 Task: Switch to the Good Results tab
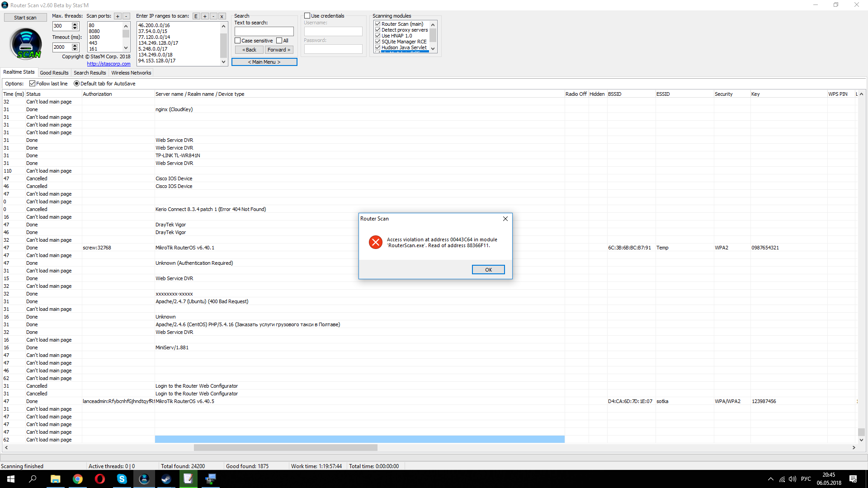point(54,73)
